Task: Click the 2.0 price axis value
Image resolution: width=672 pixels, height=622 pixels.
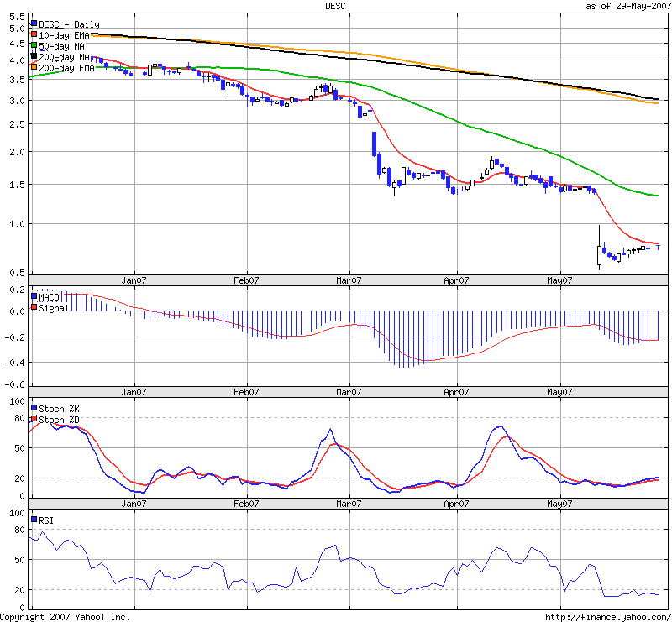Action: (x=17, y=152)
